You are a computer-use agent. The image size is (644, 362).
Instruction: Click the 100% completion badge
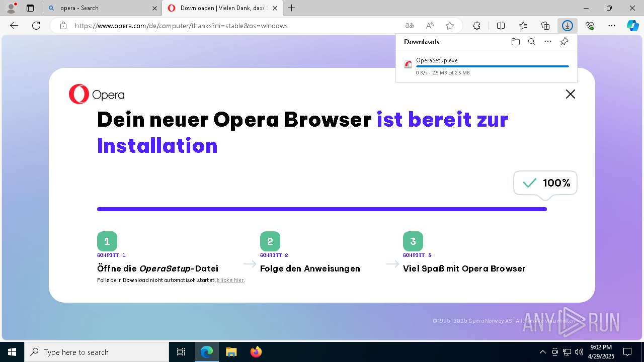coord(545,183)
